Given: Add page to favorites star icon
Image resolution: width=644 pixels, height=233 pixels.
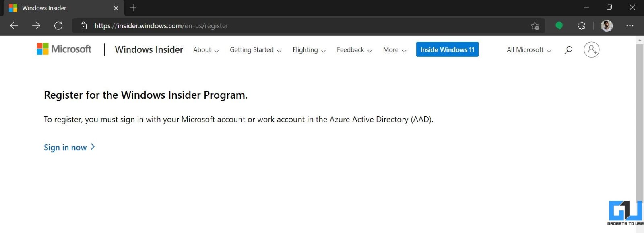Looking at the screenshot, I should 535,26.
